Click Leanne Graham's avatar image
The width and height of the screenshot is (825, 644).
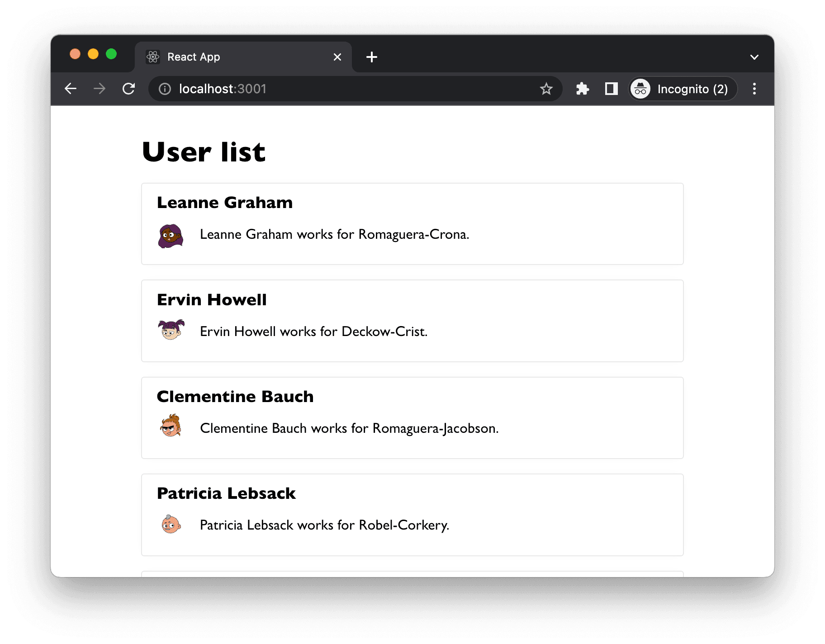coord(171,236)
